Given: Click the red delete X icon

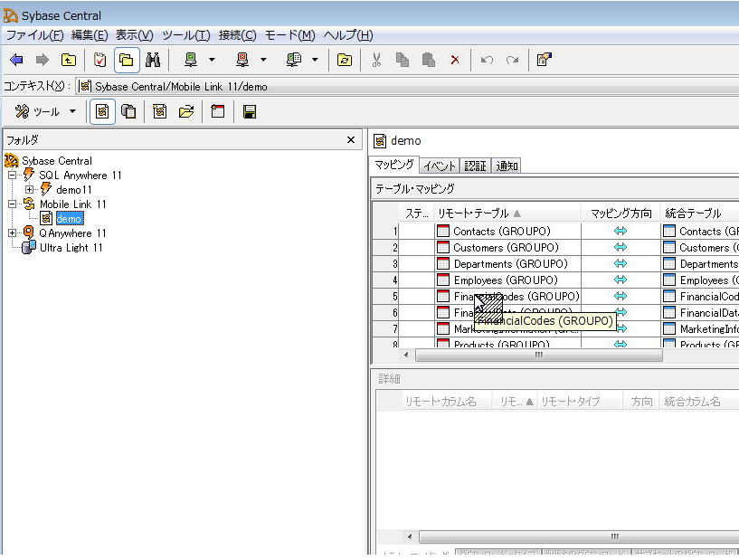Looking at the screenshot, I should click(455, 60).
